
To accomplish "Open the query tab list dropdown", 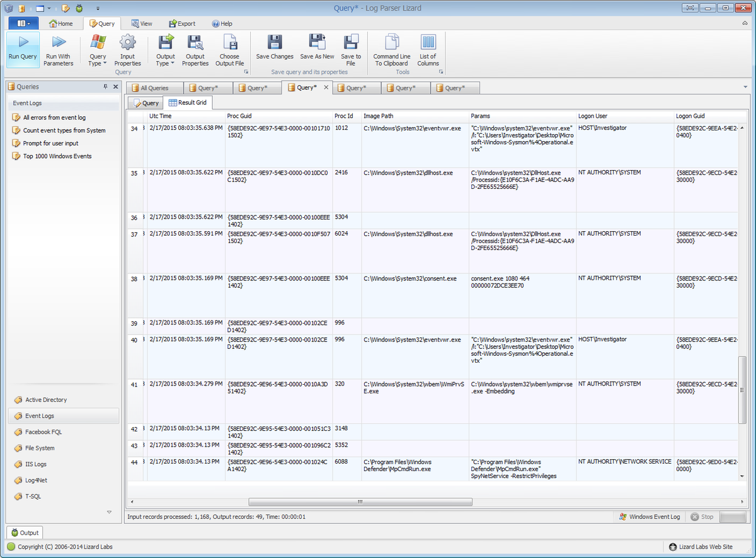I will click(746, 88).
